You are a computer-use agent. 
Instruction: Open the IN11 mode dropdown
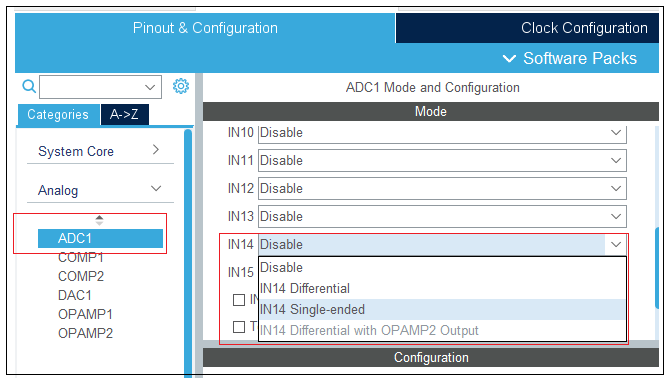442,160
